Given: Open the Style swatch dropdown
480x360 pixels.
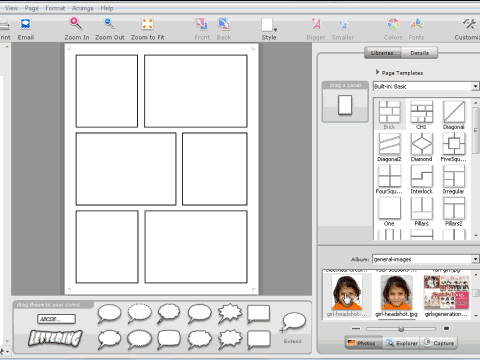Looking at the screenshot, I should [269, 25].
